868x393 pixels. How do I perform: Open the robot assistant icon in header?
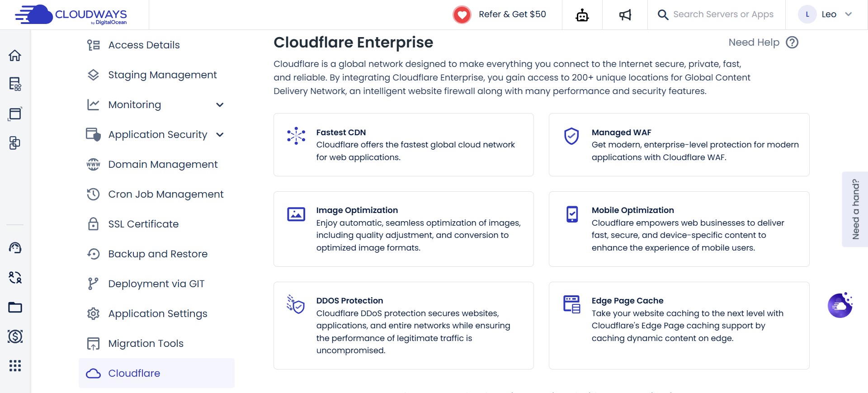click(582, 15)
